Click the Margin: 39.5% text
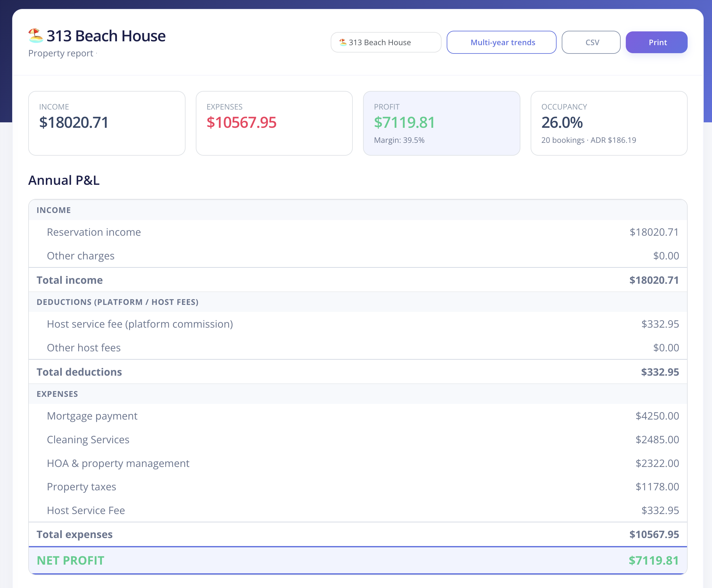 pyautogui.click(x=399, y=140)
